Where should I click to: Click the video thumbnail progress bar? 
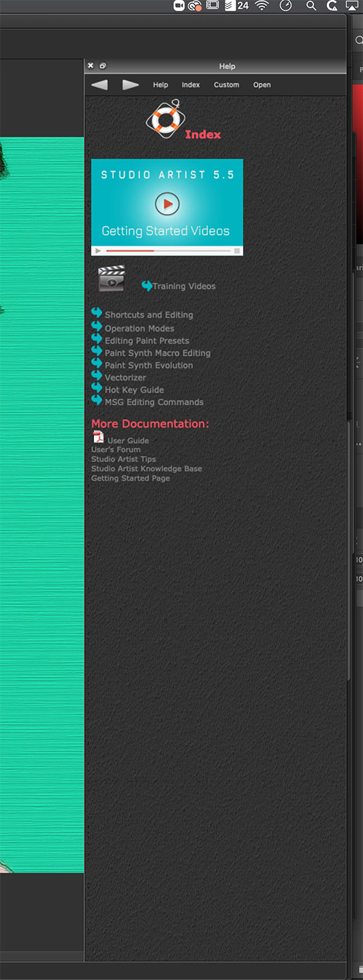pos(168,251)
